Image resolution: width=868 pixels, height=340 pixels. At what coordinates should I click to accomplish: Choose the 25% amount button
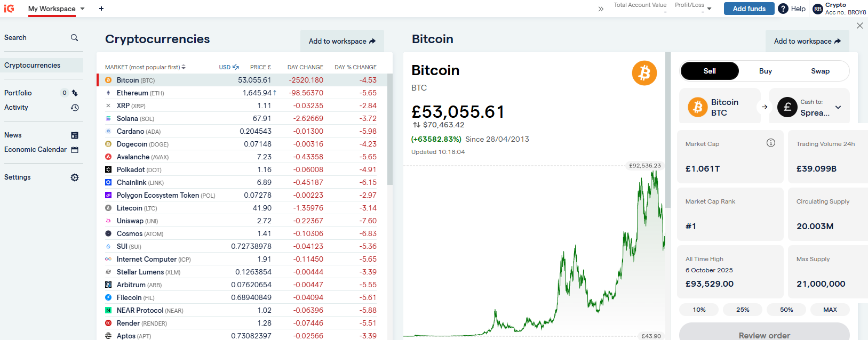[x=743, y=310]
